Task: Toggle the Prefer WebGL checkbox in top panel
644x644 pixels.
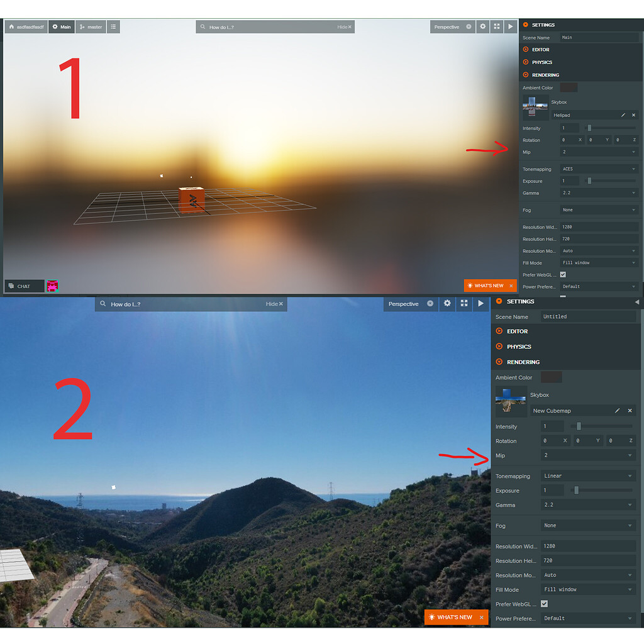Action: pyautogui.click(x=563, y=274)
